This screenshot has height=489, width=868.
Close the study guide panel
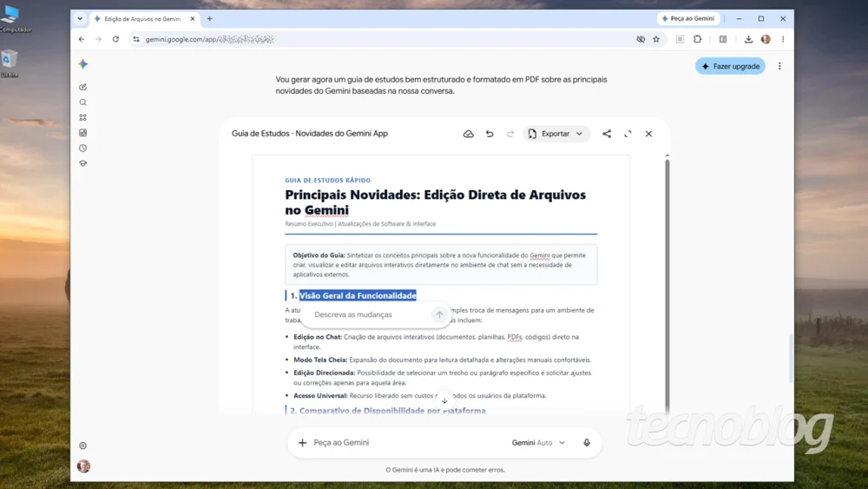[648, 134]
